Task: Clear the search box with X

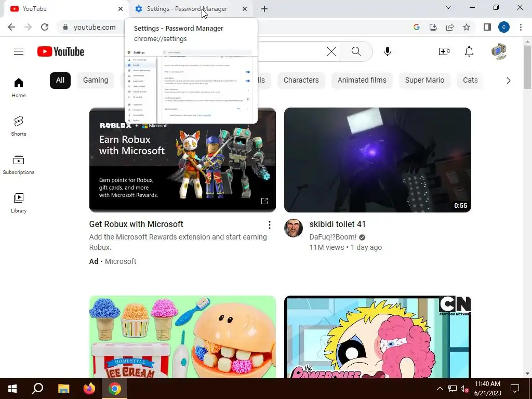Action: (331, 51)
